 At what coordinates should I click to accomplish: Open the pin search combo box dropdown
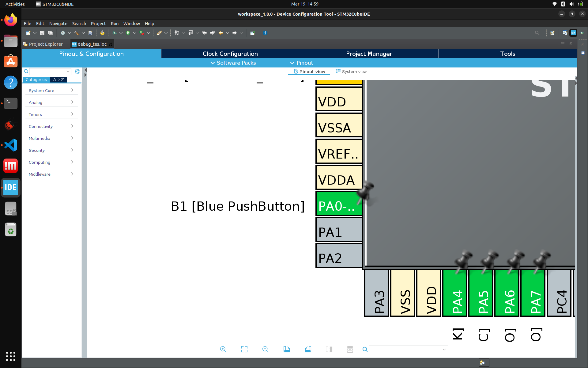pyautogui.click(x=444, y=349)
